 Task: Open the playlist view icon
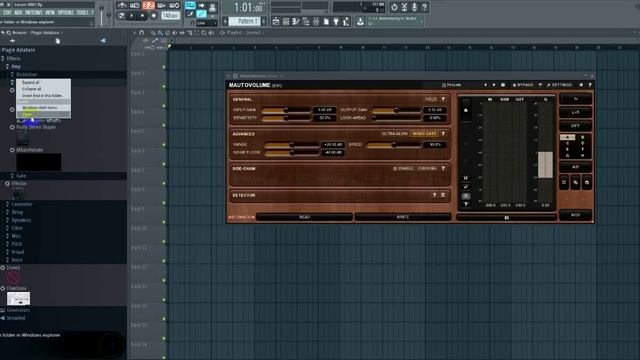tap(276, 21)
